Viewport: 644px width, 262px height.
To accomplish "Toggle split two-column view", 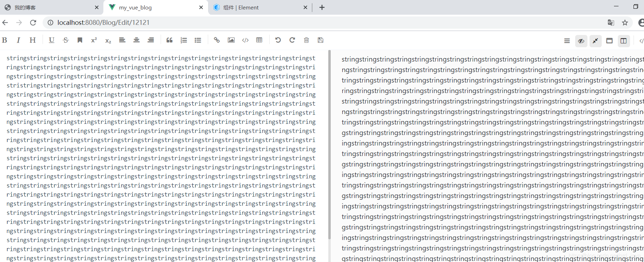I will 624,41.
